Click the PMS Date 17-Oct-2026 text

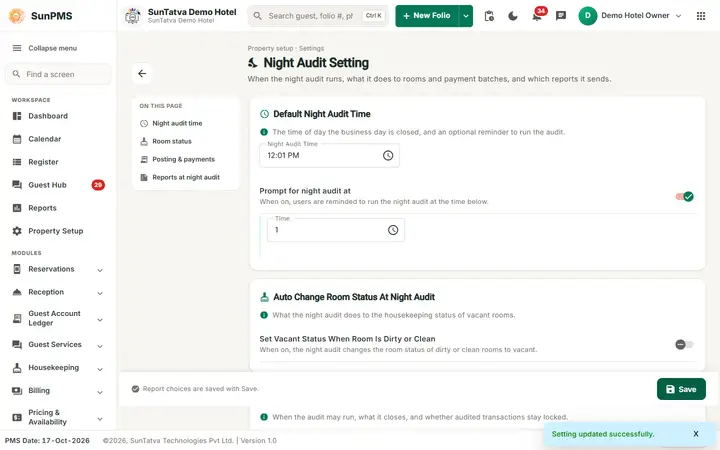47,440
